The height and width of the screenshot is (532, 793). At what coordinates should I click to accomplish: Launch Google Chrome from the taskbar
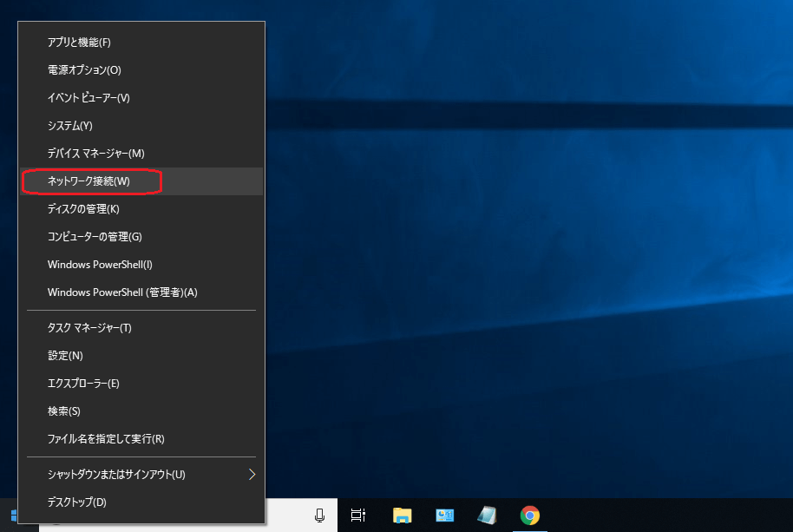pos(528,515)
